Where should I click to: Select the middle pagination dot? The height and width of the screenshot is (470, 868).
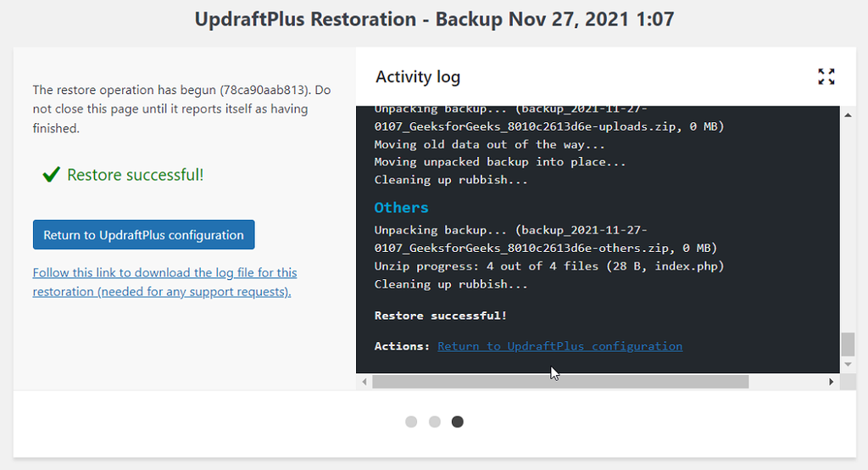pos(435,422)
